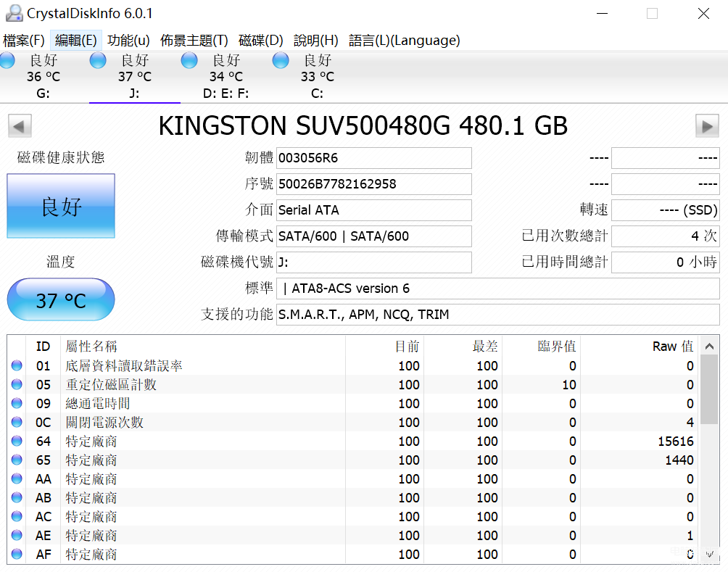Open the 功能(u) menu
Image resolution: width=728 pixels, height=572 pixels.
click(128, 41)
